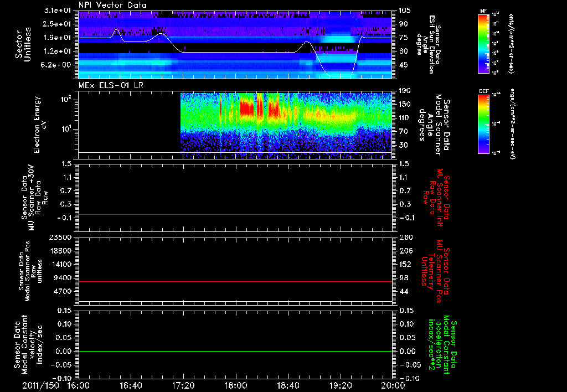The width and height of the screenshot is (567, 392).
Task: Click the NPI Vector Data sector spectrogram
Action: pos(235,44)
